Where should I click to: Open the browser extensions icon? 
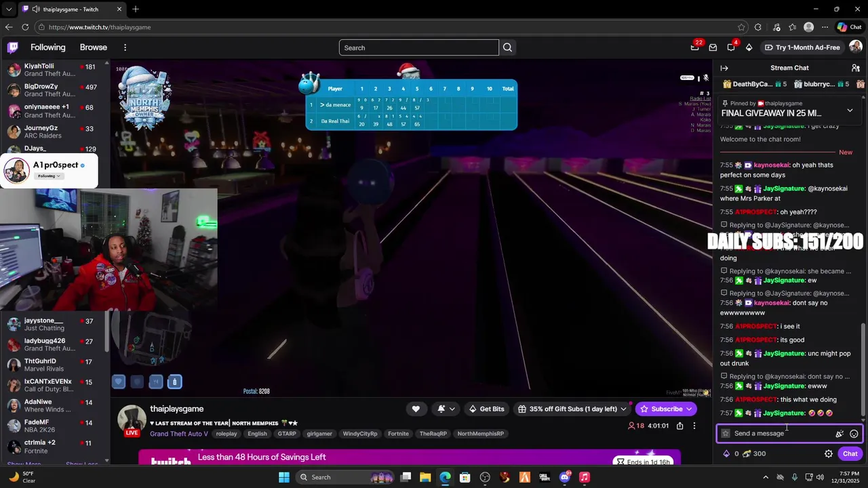point(758,27)
